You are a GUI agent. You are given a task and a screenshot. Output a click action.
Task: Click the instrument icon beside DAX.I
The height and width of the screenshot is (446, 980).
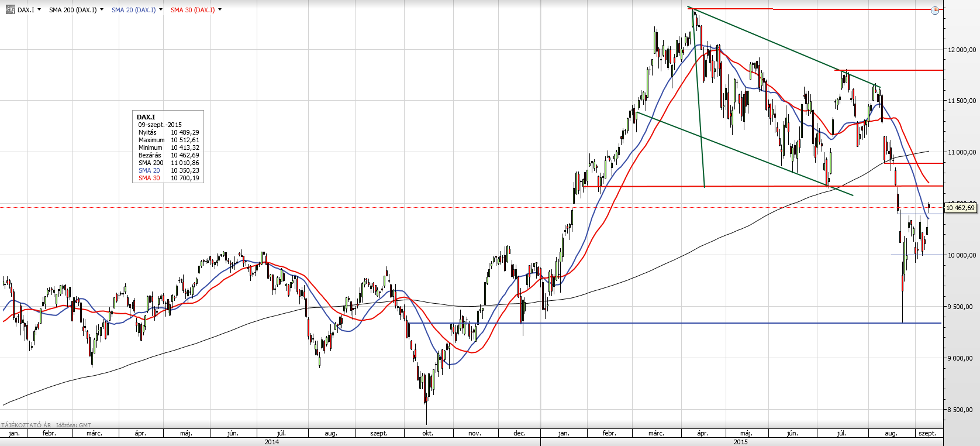(11, 9)
